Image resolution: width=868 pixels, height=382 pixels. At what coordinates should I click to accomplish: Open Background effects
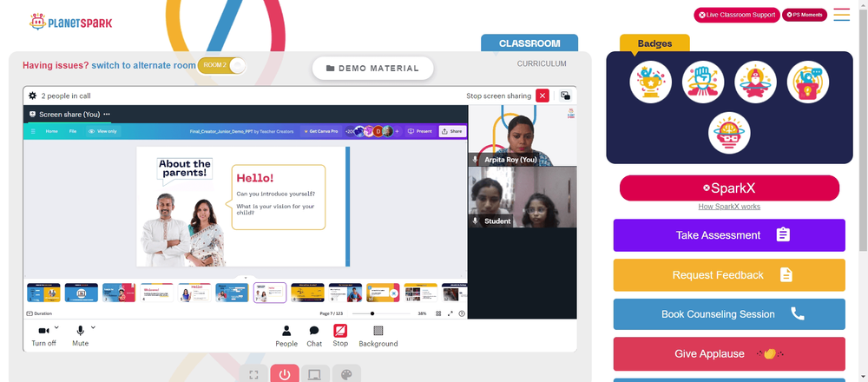pos(378,336)
